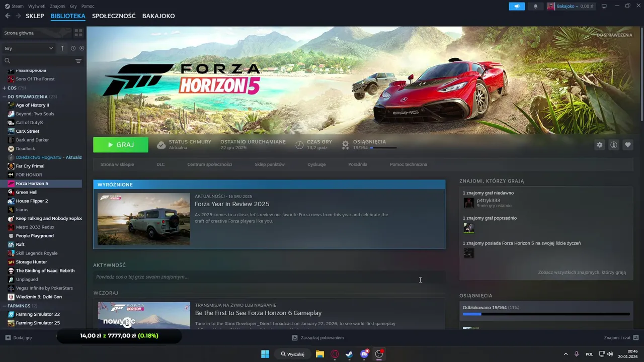Screen dimensions: 644x362
Task: Open volume control in system tray
Action: [x=610, y=354]
